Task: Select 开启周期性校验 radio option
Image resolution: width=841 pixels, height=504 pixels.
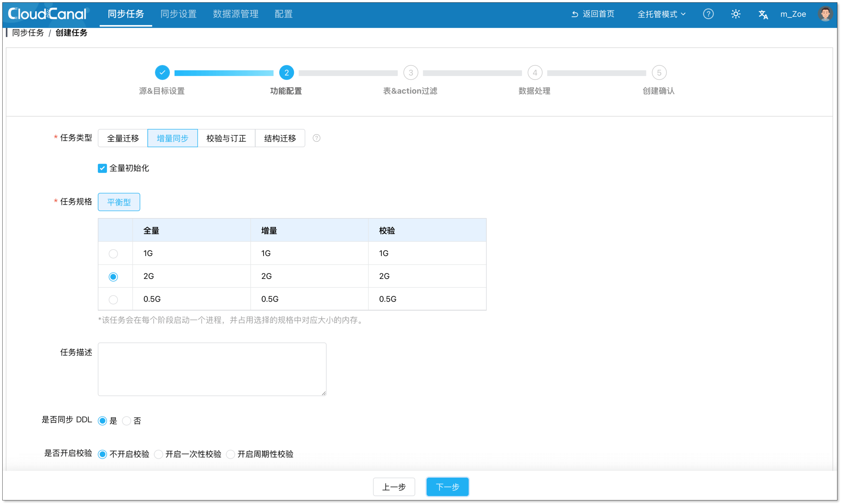Action: (231, 454)
